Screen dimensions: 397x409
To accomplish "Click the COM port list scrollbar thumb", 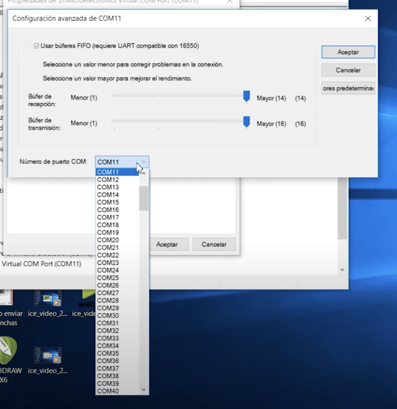I will (x=144, y=198).
